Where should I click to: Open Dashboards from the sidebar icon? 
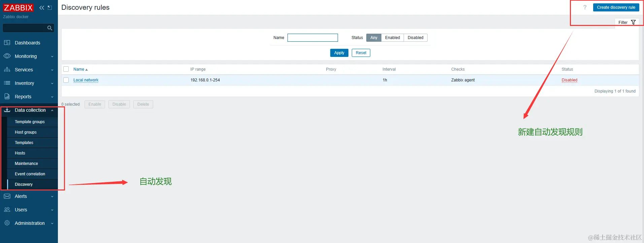point(7,43)
